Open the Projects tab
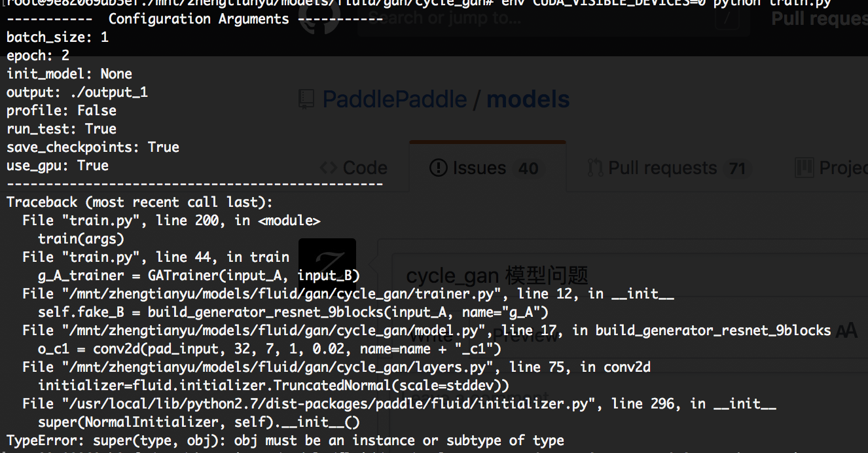This screenshot has width=868, height=453. click(831, 168)
